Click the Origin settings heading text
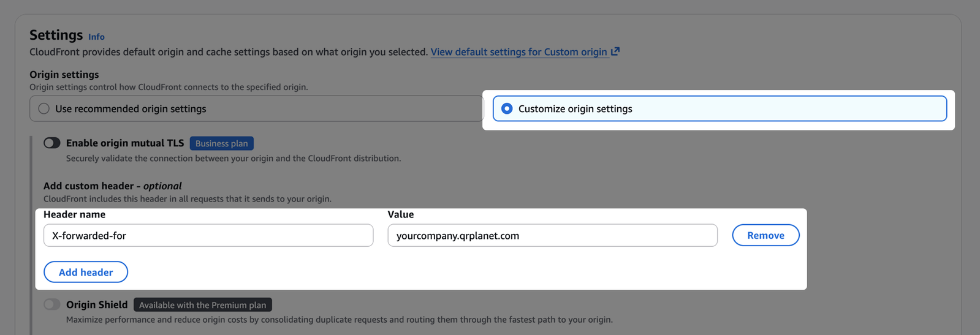The image size is (980, 335). 64,74
